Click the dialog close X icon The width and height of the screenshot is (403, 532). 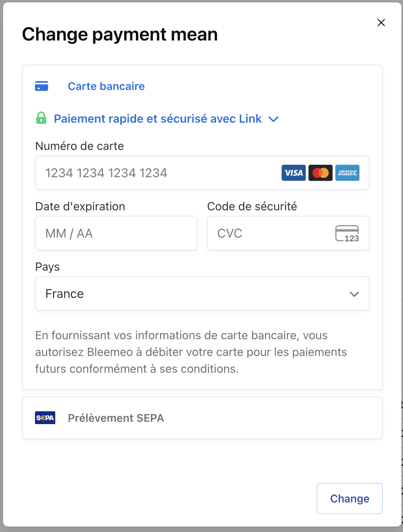(381, 23)
